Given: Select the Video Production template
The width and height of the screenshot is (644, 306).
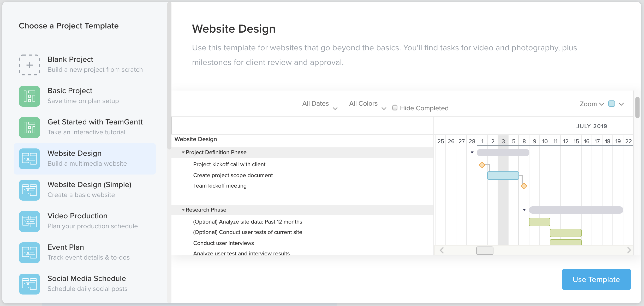Looking at the screenshot, I should tap(85, 221).
